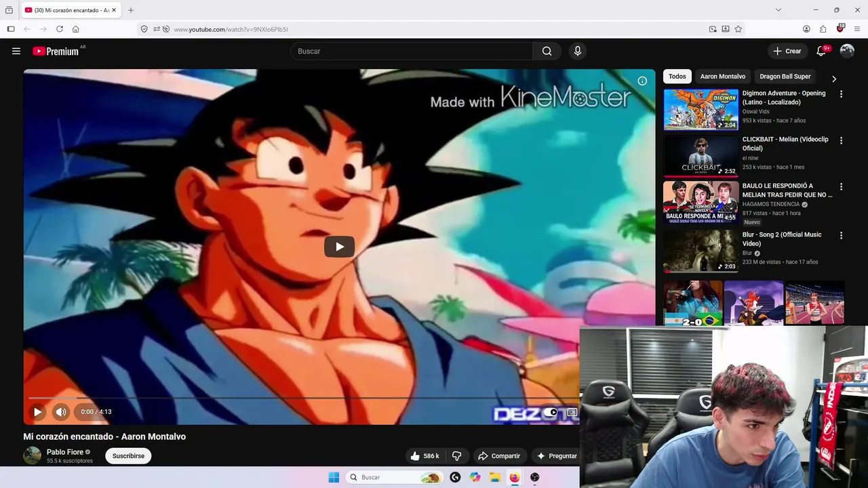Open the video info card icon
Image resolution: width=868 pixels, height=488 pixels.
click(x=642, y=81)
